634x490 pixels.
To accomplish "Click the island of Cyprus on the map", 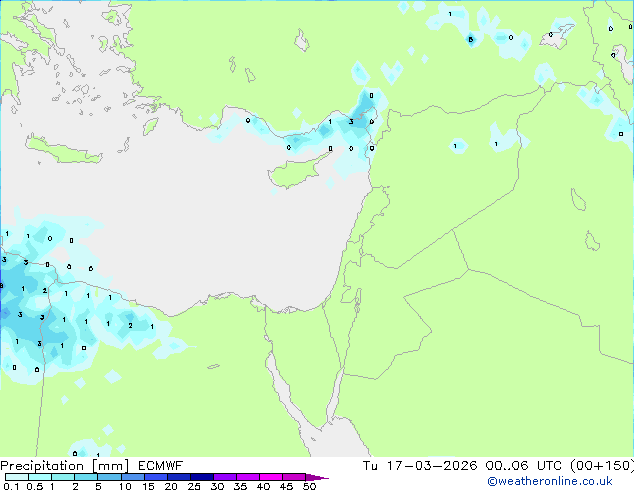I will point(295,172).
